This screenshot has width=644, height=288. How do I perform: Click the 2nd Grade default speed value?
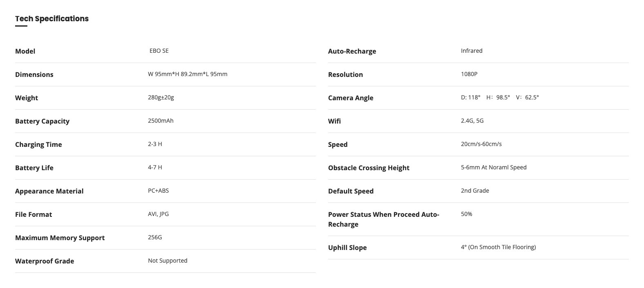pos(475,191)
